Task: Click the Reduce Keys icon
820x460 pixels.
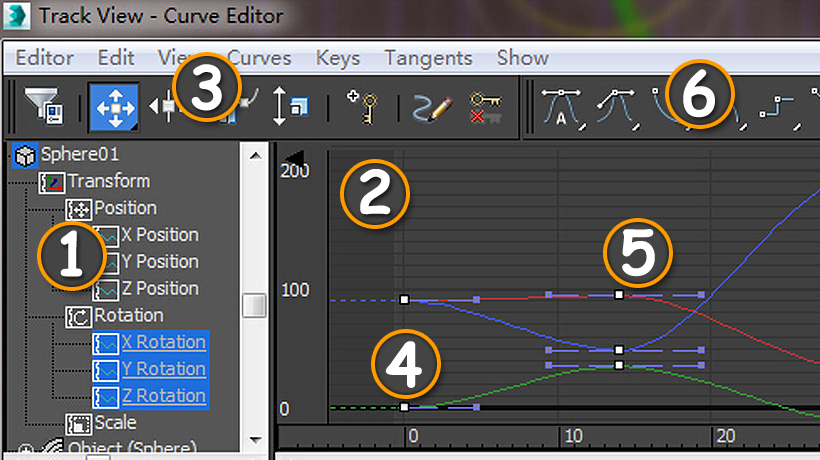Action: pyautogui.click(x=484, y=108)
